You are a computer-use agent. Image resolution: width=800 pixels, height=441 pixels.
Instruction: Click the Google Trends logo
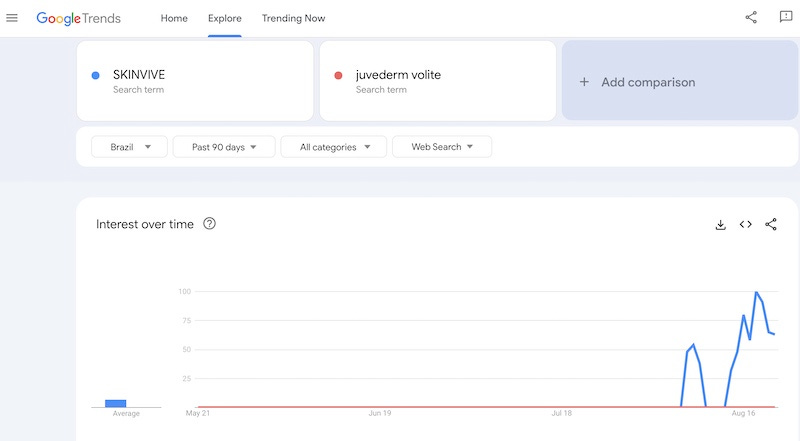tap(79, 18)
